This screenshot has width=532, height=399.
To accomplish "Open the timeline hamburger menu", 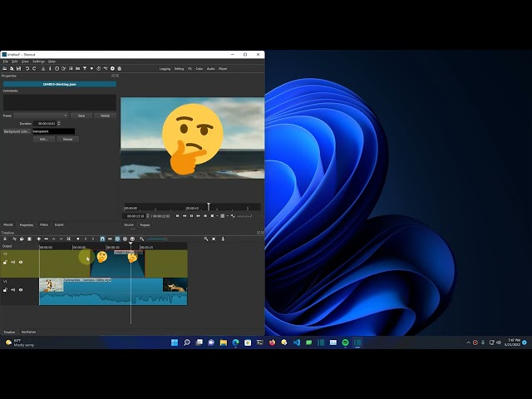I will pyautogui.click(x=5, y=239).
